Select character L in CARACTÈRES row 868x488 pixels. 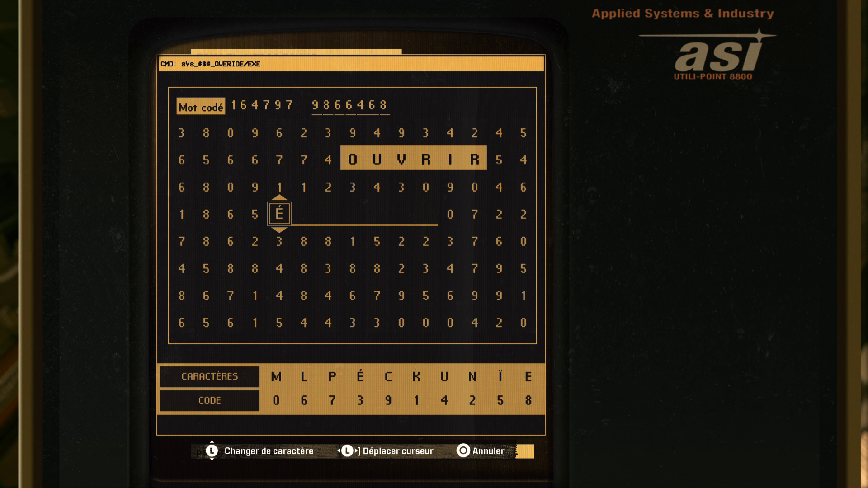[x=304, y=376]
